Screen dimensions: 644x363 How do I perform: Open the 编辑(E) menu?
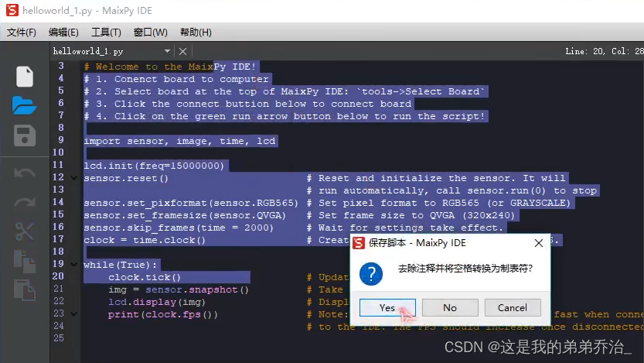(63, 32)
